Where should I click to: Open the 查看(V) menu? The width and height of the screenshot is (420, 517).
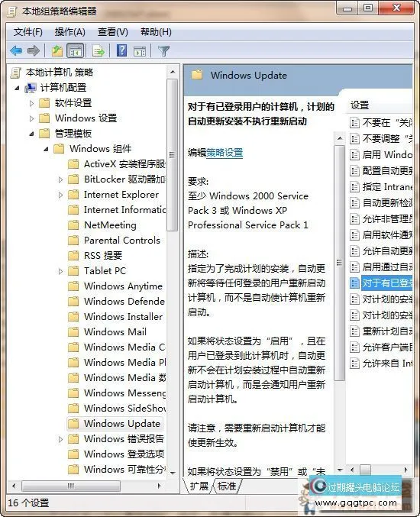point(113,32)
